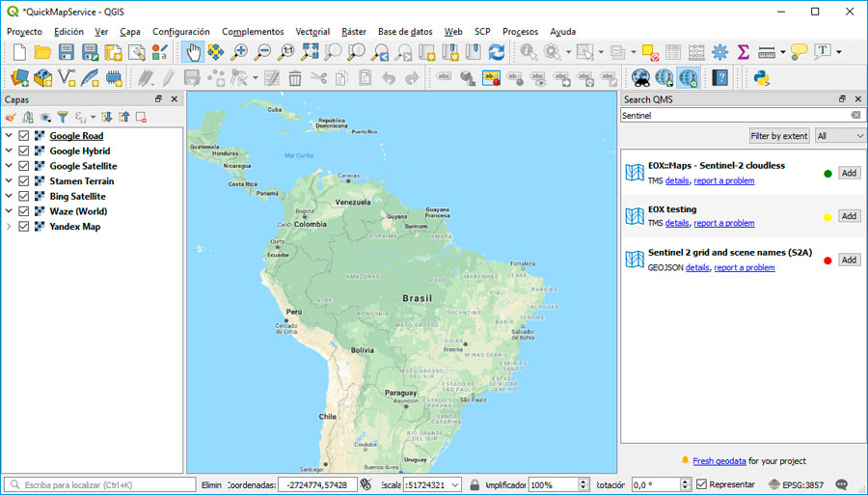Image resolution: width=868 pixels, height=495 pixels.
Task: Click the Filter Legend funnel icon in Capas
Action: 63,118
